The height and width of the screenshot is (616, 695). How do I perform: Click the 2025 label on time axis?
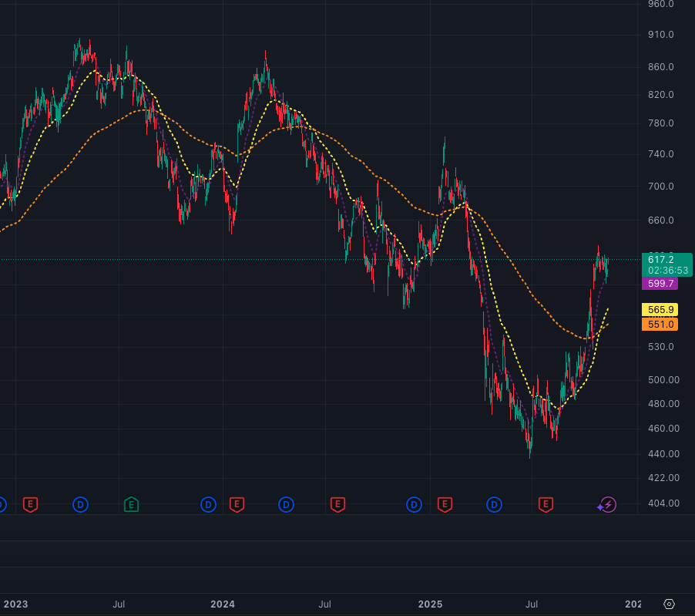429,604
